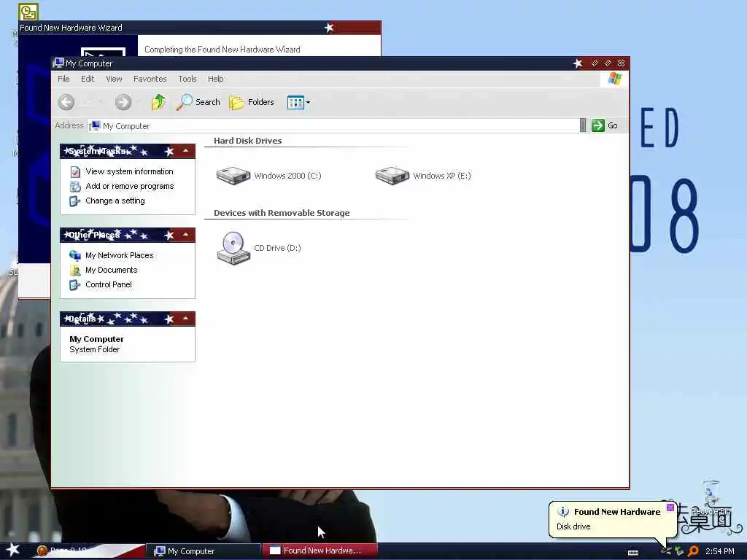Viewport: 747px width, 560px height.
Task: Open the Forward history dropdown arrow
Action: (x=139, y=102)
